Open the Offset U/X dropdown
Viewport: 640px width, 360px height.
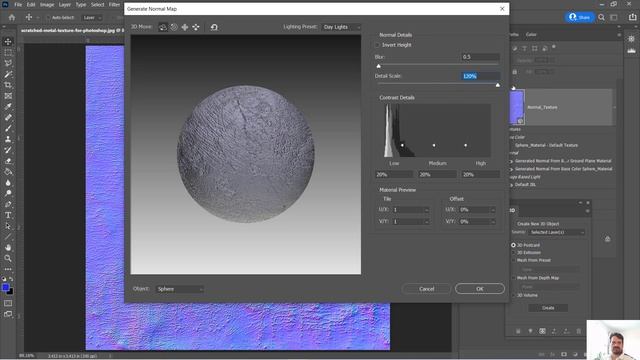click(477, 209)
